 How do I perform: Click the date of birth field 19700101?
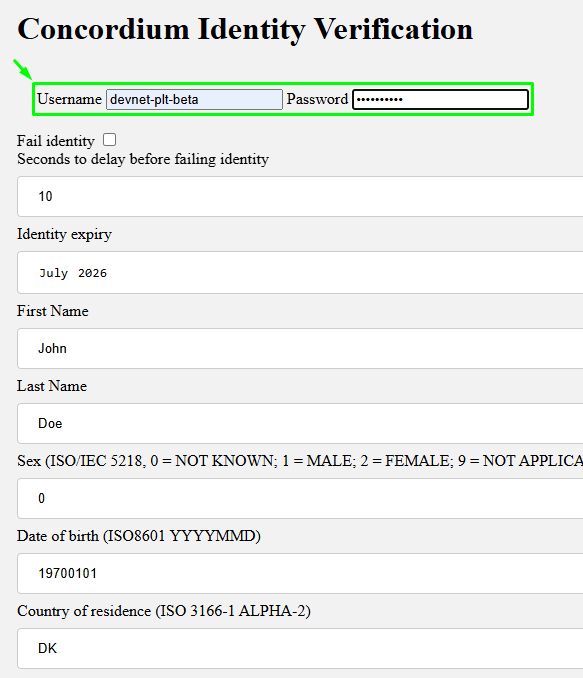(x=300, y=573)
